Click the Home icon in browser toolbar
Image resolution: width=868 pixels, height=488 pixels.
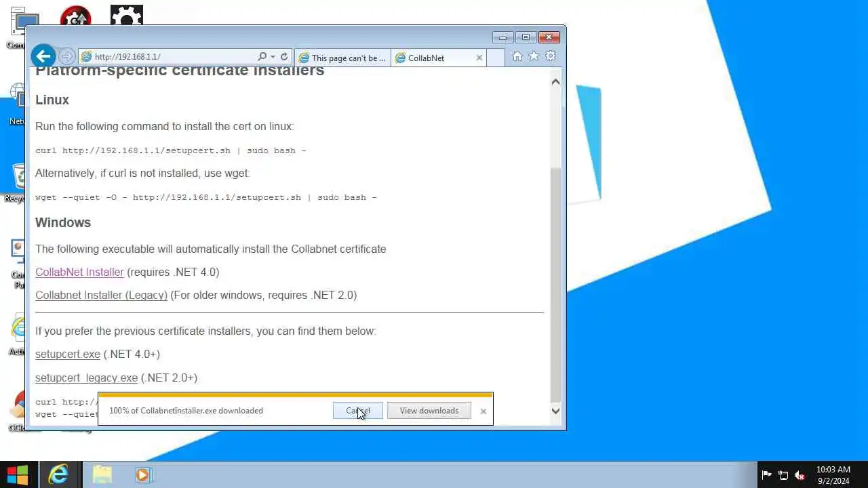[517, 56]
